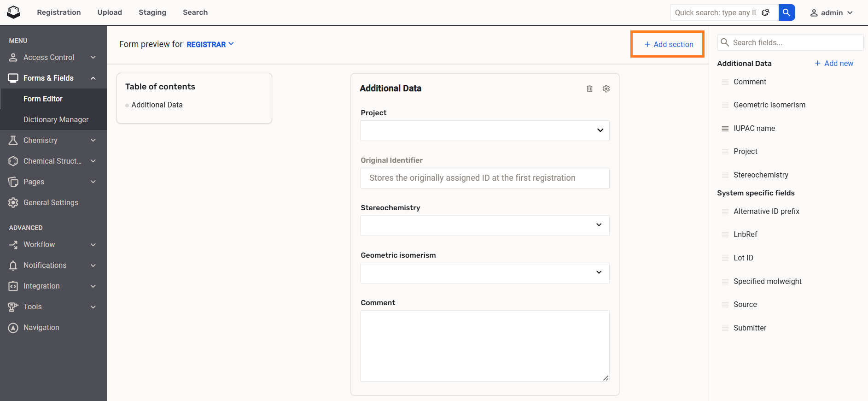Click the drag handle beside IUPAC name

click(725, 129)
